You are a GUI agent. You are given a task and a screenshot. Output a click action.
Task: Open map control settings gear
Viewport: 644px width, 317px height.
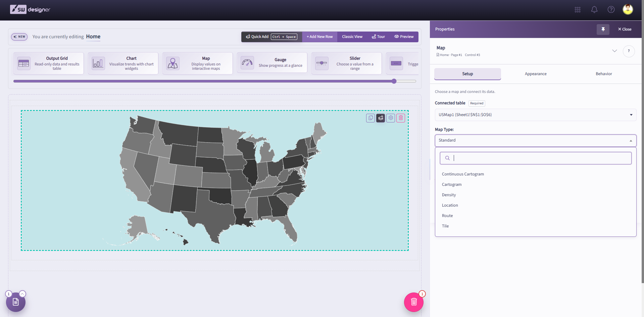pos(391,118)
